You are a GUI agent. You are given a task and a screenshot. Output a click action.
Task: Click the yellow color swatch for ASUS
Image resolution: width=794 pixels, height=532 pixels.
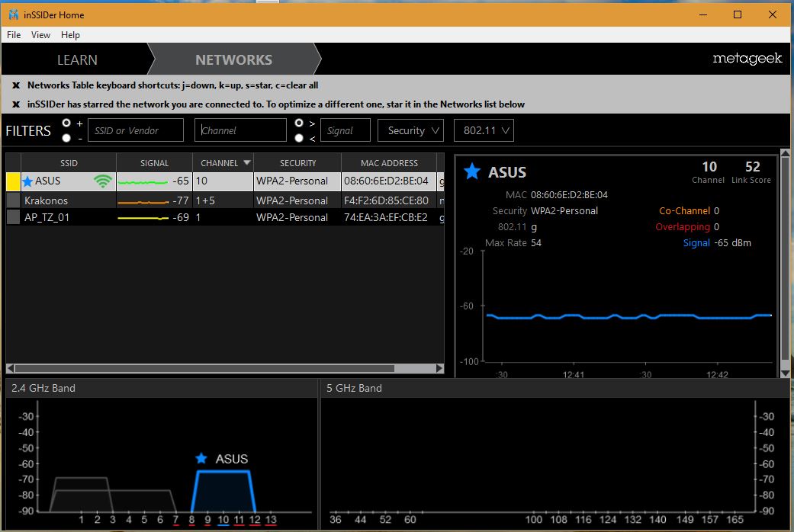click(13, 181)
